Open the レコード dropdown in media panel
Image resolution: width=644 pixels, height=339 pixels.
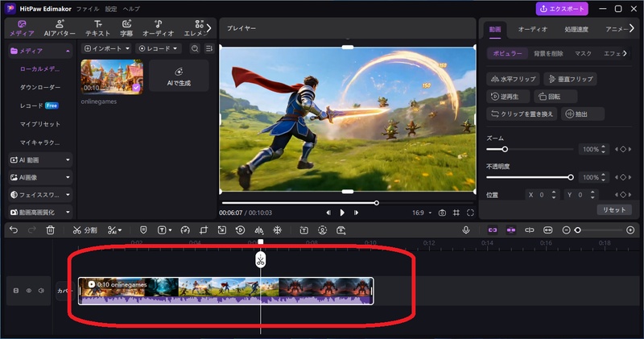[x=158, y=48]
